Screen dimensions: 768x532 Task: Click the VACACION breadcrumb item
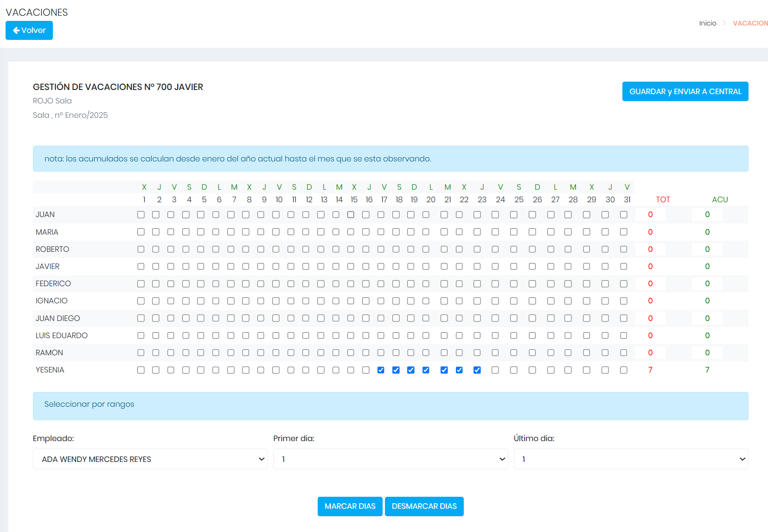click(750, 23)
